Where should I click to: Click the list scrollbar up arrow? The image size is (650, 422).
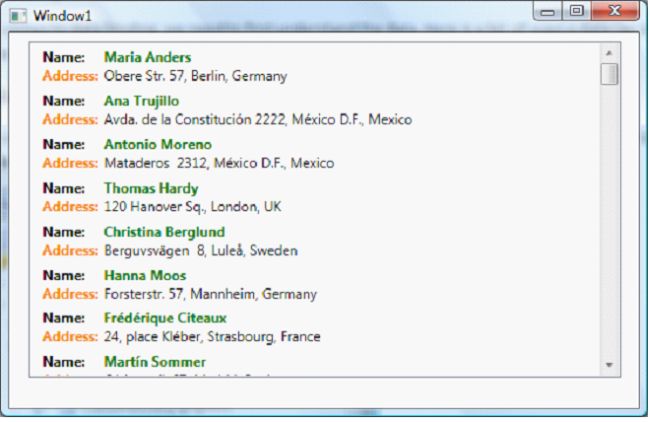point(609,53)
